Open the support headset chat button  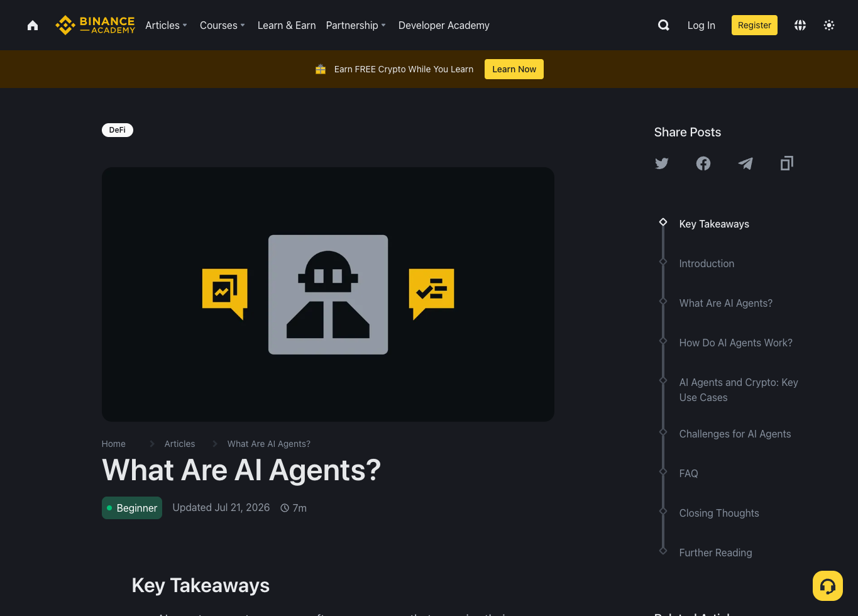click(828, 586)
